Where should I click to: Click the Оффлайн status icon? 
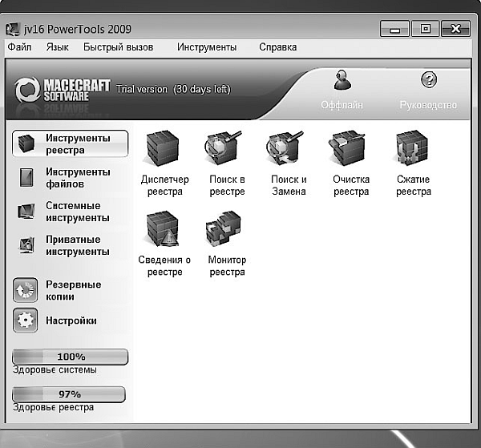[x=342, y=83]
